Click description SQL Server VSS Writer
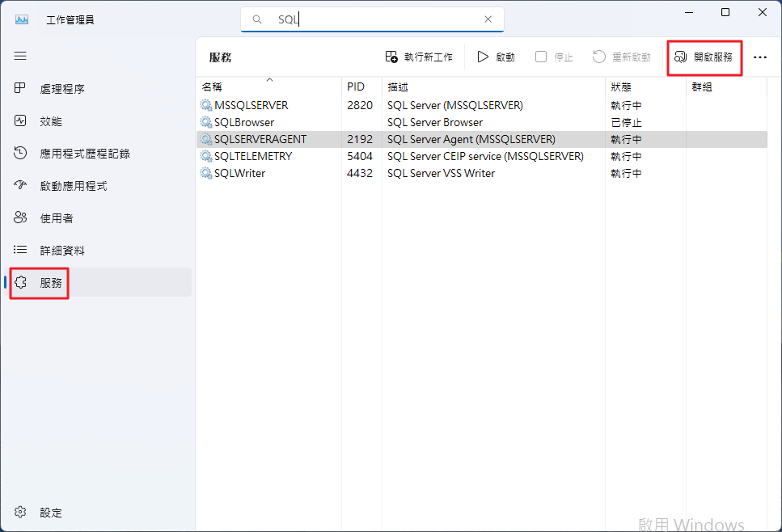This screenshot has width=782, height=532. click(x=441, y=173)
